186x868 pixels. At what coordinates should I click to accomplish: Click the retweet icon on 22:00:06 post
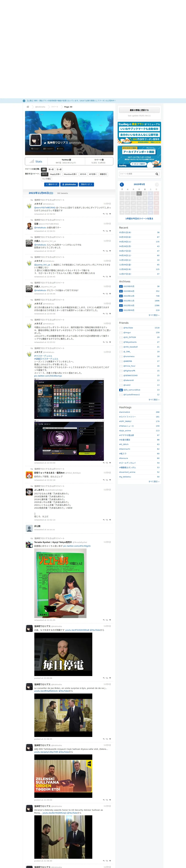(107, 678)
